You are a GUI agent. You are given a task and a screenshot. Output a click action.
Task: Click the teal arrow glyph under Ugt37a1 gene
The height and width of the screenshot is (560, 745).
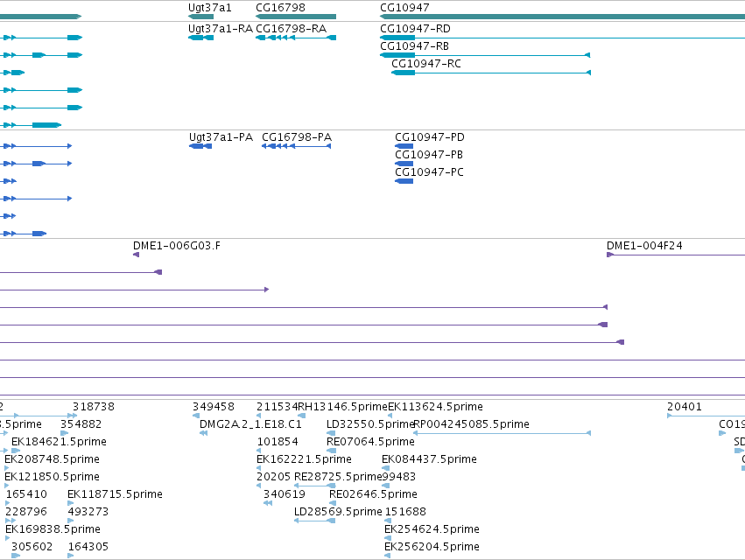tap(201, 17)
